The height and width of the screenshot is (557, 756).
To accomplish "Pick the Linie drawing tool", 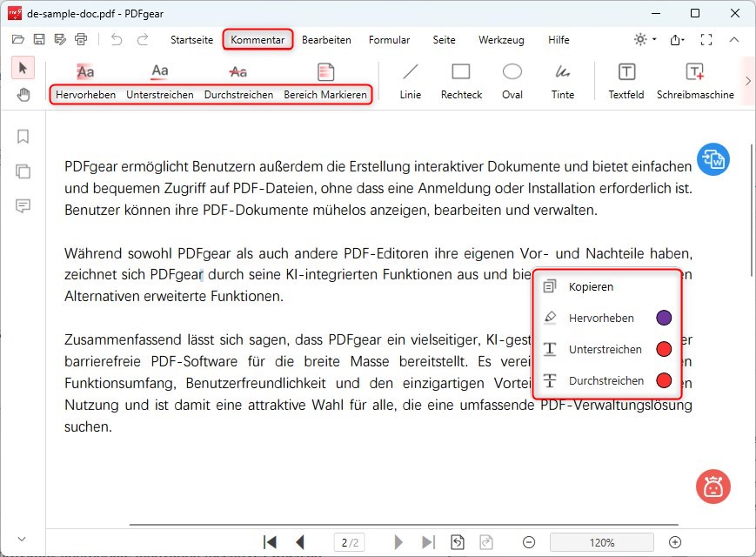I will coord(411,81).
